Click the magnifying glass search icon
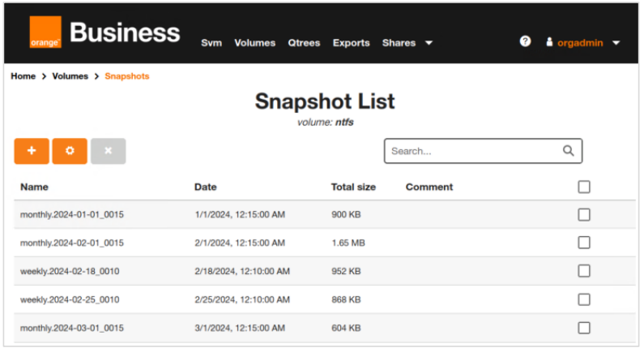The height and width of the screenshot is (348, 644). tap(568, 151)
